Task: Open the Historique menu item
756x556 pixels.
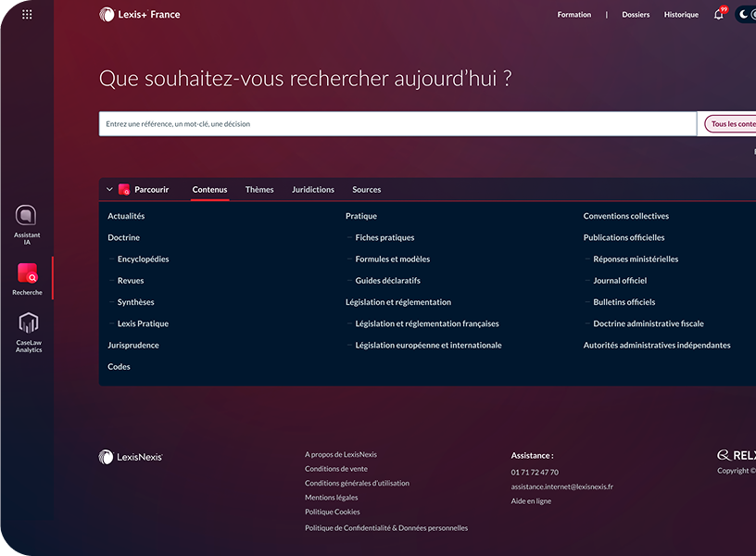Action: [x=681, y=15]
